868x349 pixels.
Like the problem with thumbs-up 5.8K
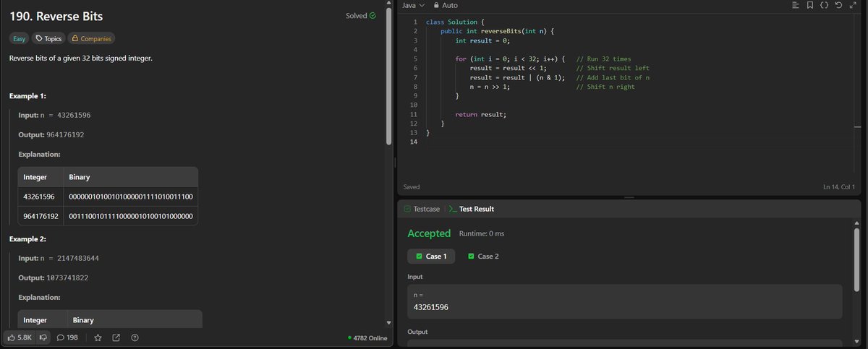pos(20,337)
